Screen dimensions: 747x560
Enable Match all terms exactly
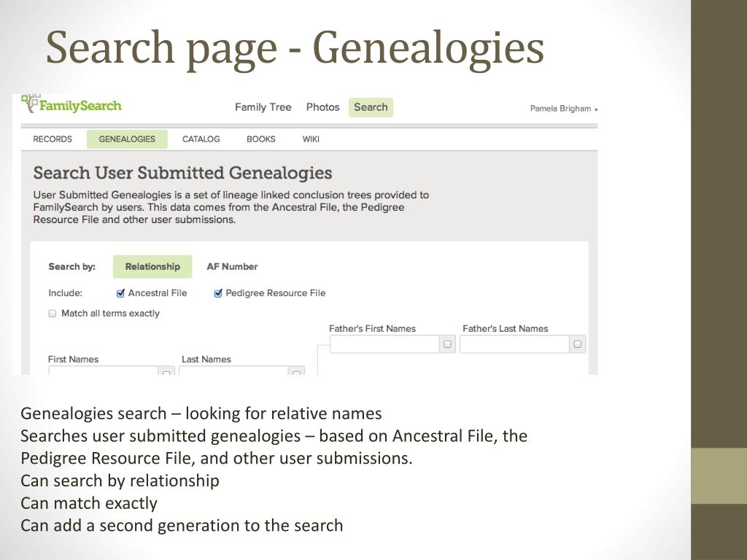(x=53, y=314)
